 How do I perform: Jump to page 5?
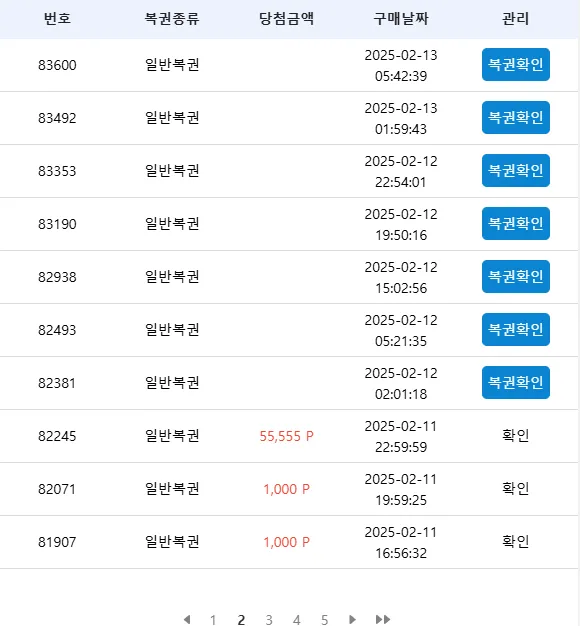coord(325,620)
